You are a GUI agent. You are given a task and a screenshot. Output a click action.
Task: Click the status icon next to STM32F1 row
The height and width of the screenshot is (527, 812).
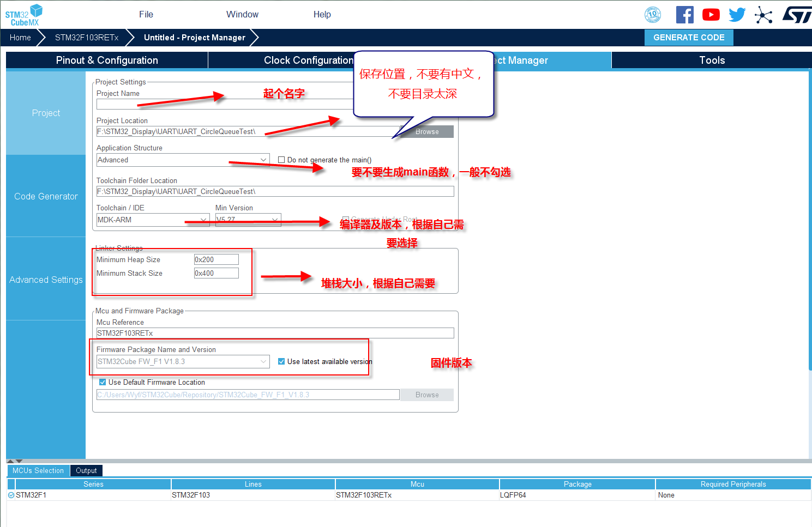tap(11, 495)
